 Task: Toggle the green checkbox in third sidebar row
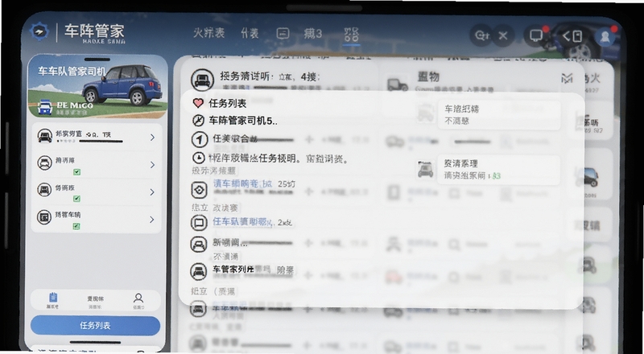tap(76, 199)
